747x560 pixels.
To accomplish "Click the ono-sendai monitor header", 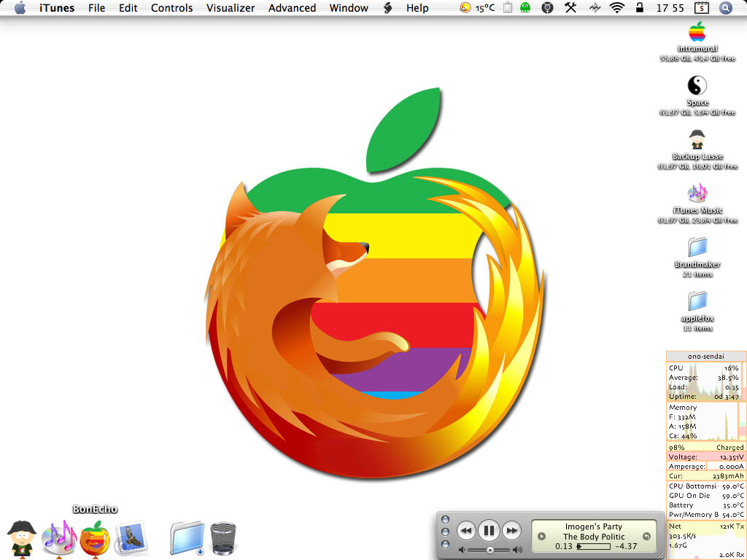I will click(706, 356).
